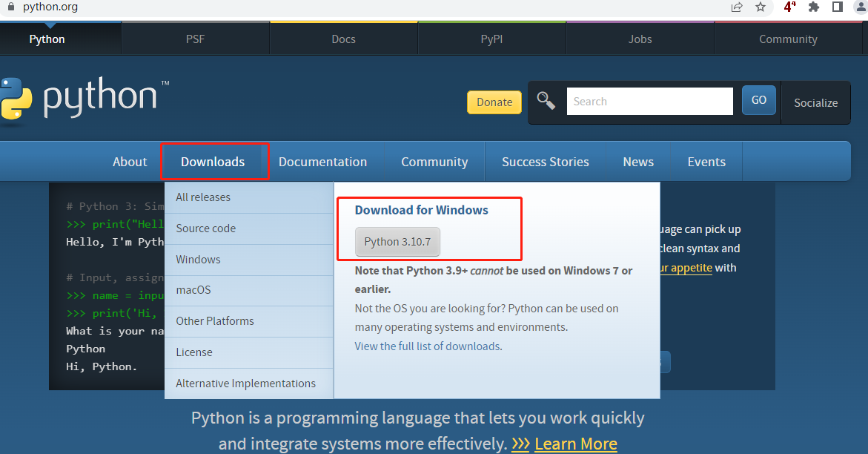Open the browser side panel icon
868x454 pixels.
[x=838, y=7]
